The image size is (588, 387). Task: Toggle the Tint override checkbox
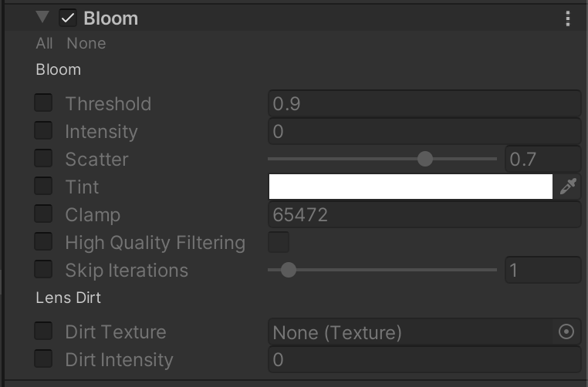pos(44,187)
